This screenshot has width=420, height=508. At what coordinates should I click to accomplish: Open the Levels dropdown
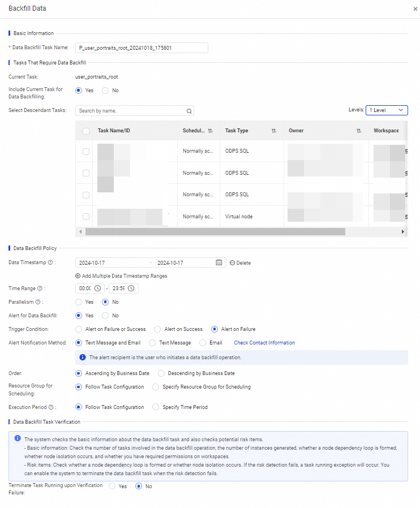[x=387, y=110]
